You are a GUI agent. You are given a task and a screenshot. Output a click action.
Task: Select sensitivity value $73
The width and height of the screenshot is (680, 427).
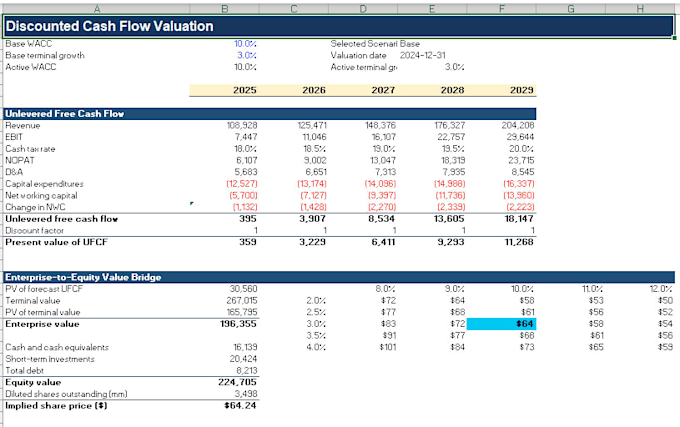pyautogui.click(x=527, y=347)
